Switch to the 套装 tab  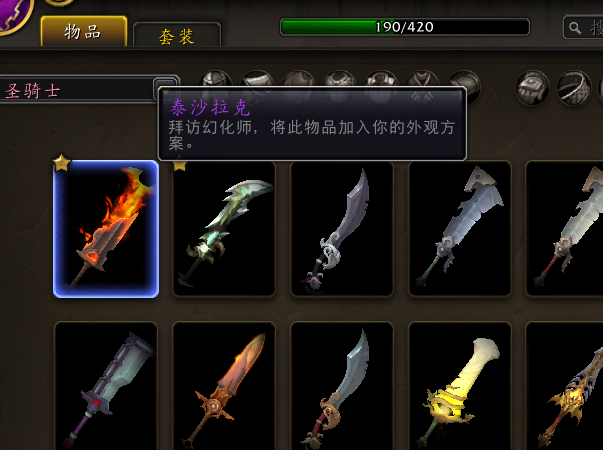pos(177,35)
